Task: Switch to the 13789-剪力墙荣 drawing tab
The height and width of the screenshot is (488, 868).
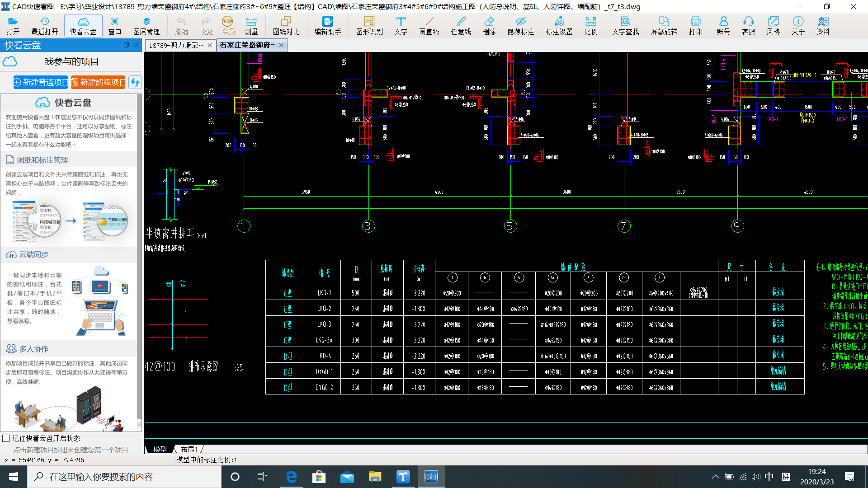Action: [176, 45]
